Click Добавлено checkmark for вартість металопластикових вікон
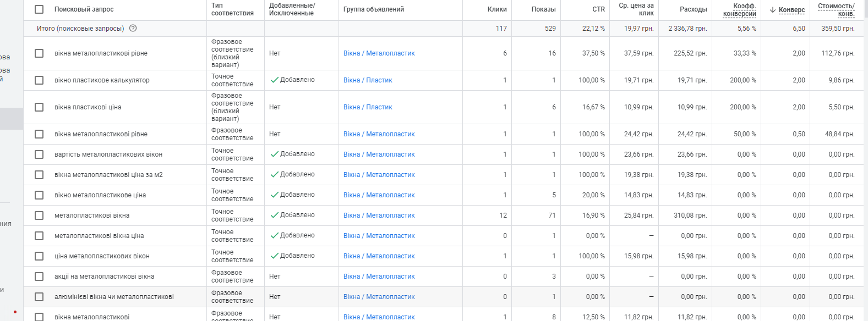Screen dimensions: 868x321 click(x=274, y=154)
